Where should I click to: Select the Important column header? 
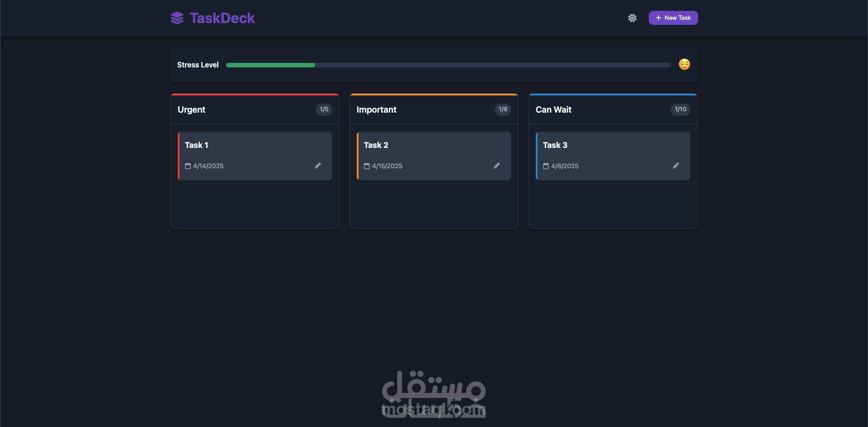coord(376,109)
